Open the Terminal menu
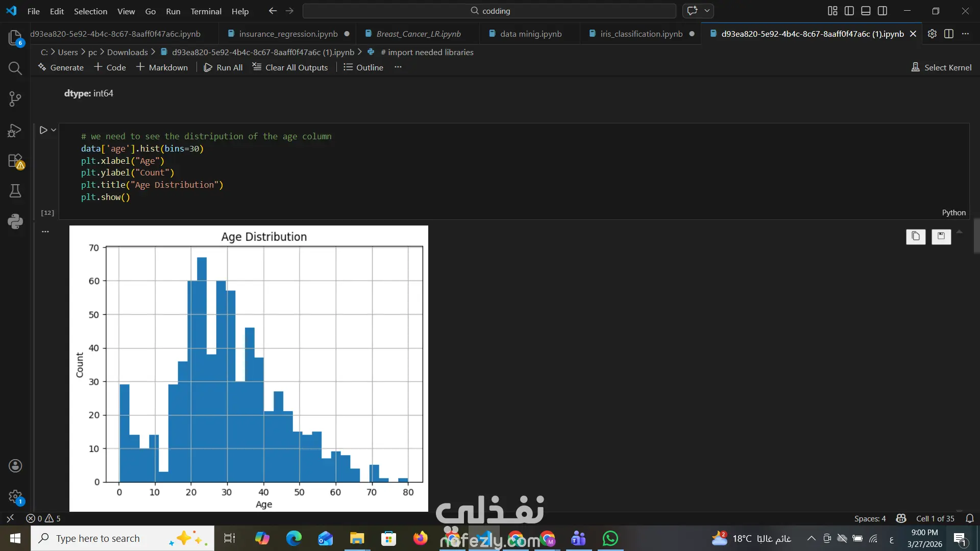The image size is (980, 551). (206, 11)
